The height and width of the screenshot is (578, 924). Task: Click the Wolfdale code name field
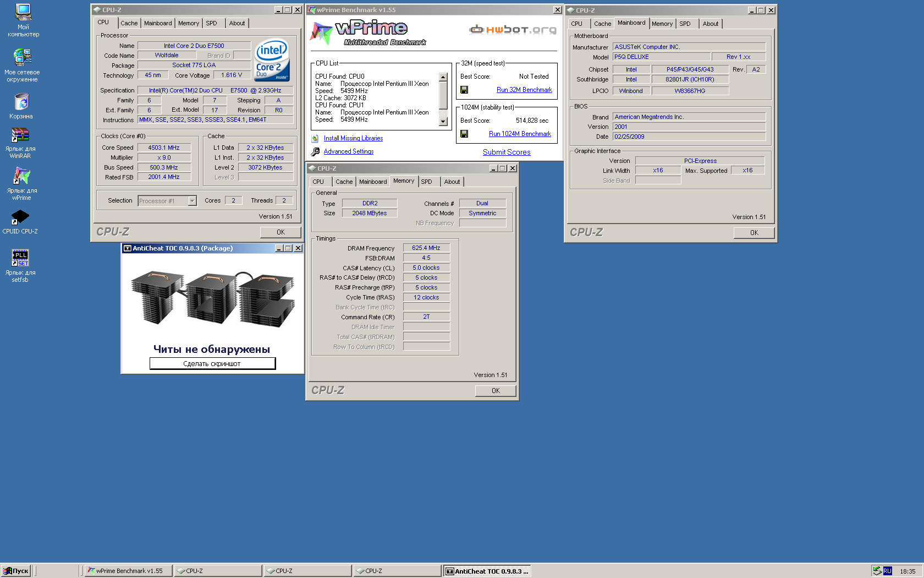(167, 56)
